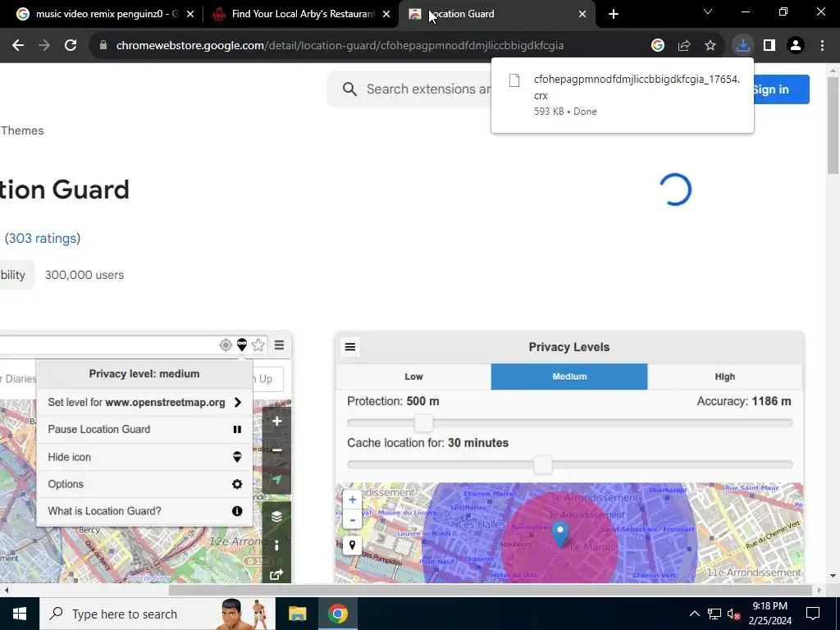Select the Location Guard tab

(497, 14)
